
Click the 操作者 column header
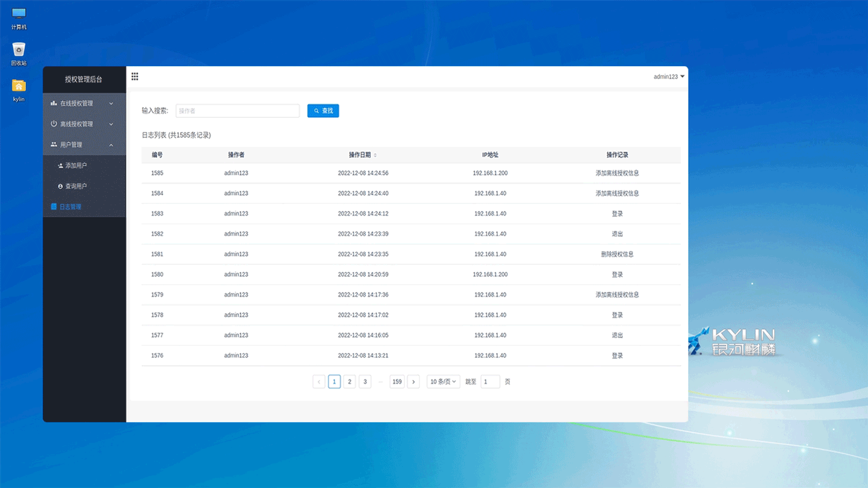[236, 155]
